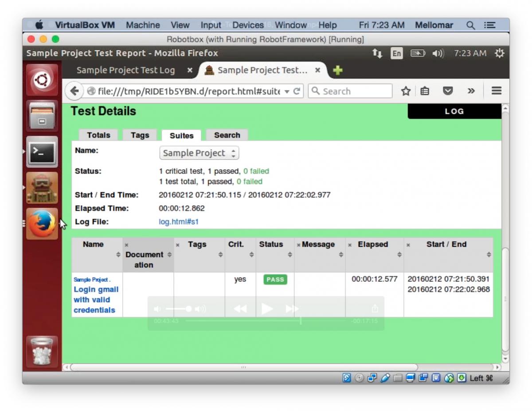
Task: Open the Sample Project name dropdown
Action: (199, 153)
